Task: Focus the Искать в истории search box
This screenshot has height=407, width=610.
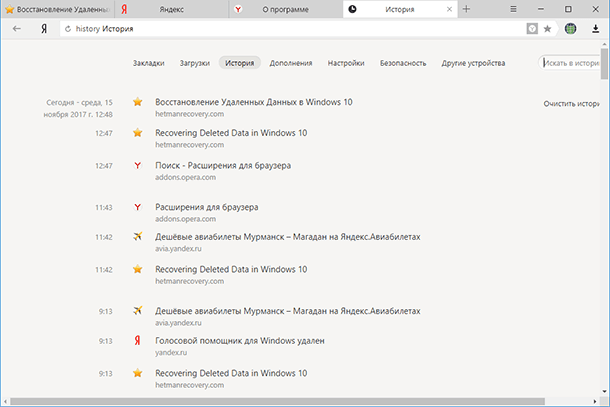Action: 570,63
